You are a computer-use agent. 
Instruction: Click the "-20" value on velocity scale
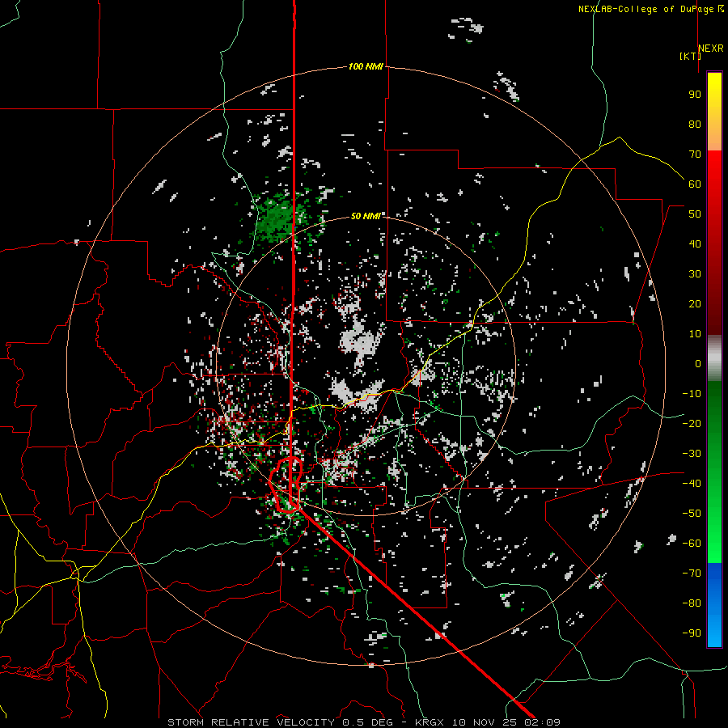[692, 424]
